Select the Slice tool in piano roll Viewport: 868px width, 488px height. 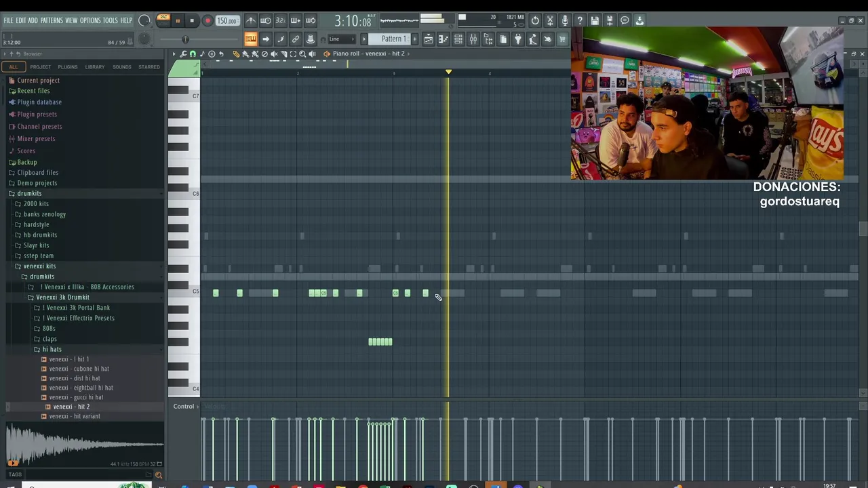(284, 54)
